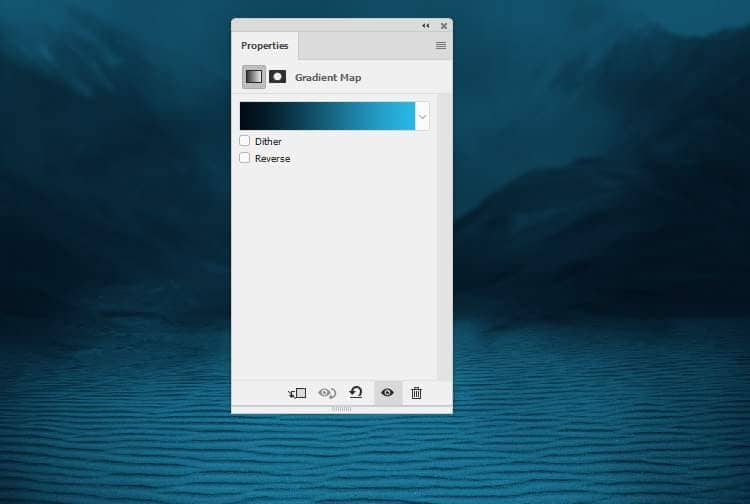Collapse the Properties panel with double-arrow icon
Viewport: 750px width, 504px height.
426,26
